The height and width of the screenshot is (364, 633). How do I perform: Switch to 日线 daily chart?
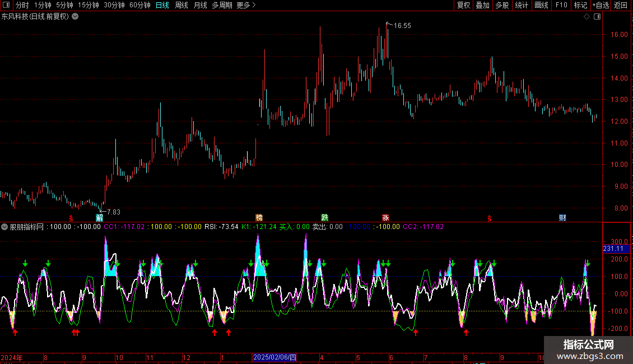point(162,5)
